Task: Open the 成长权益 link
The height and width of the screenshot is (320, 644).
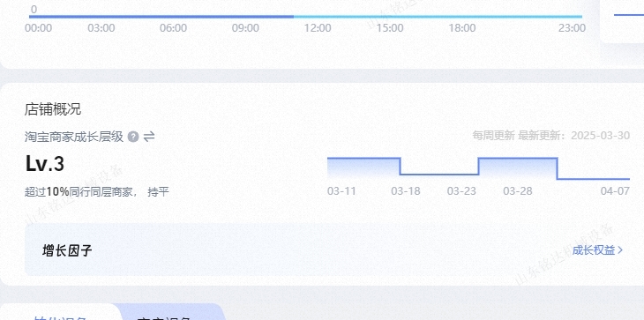Action: coord(594,250)
